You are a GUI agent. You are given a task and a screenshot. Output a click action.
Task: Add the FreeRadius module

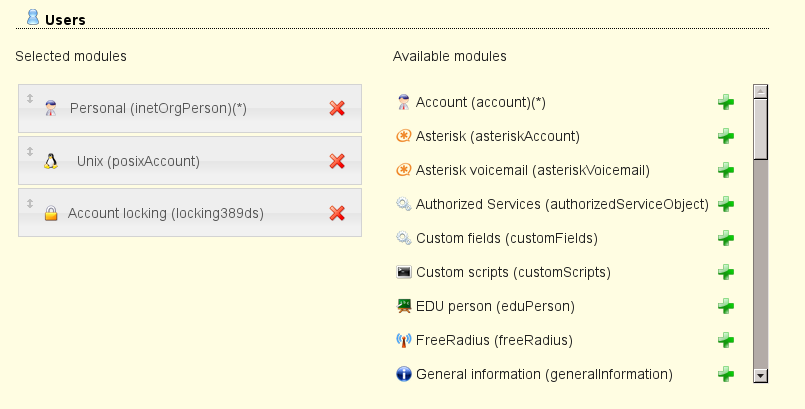(x=726, y=340)
